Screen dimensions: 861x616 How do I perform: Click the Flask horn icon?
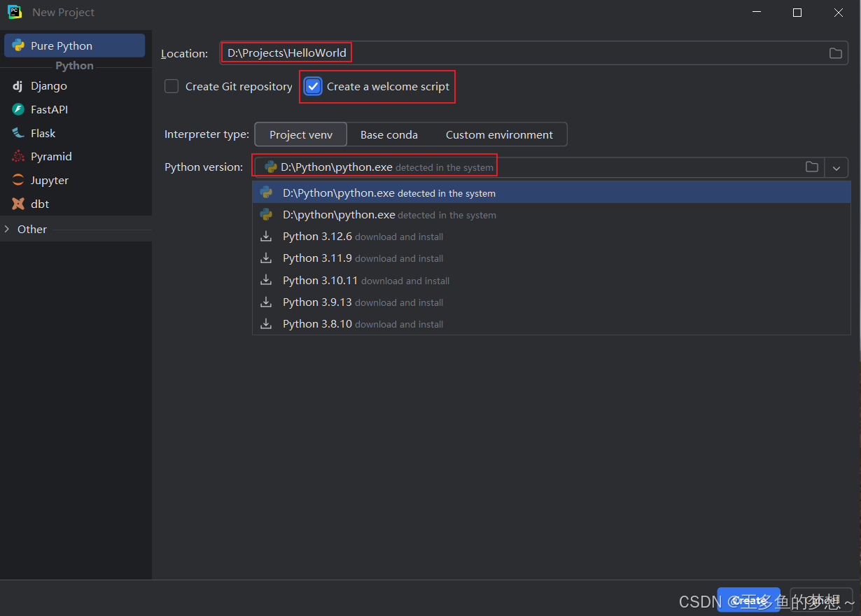coord(18,133)
